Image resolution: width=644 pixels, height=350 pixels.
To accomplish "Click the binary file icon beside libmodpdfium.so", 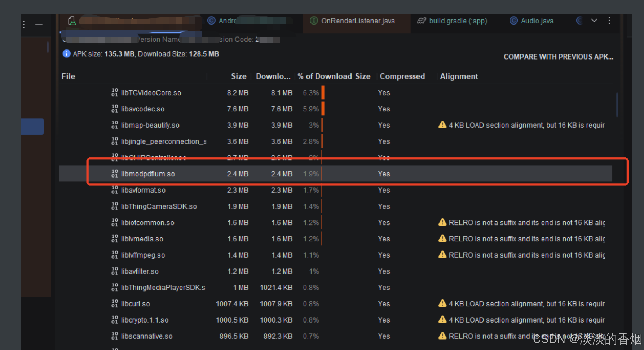I will 115,174.
